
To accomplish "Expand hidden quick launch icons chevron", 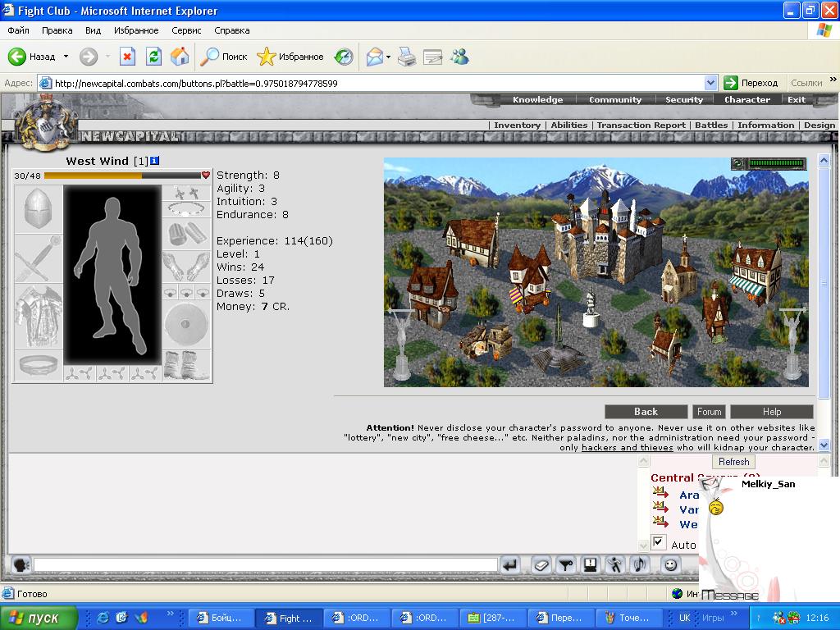I will pyautogui.click(x=171, y=614).
